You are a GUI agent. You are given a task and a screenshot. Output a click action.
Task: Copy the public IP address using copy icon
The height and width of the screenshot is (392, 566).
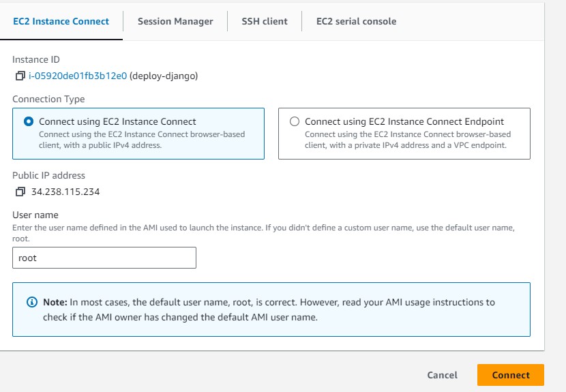pyautogui.click(x=20, y=192)
